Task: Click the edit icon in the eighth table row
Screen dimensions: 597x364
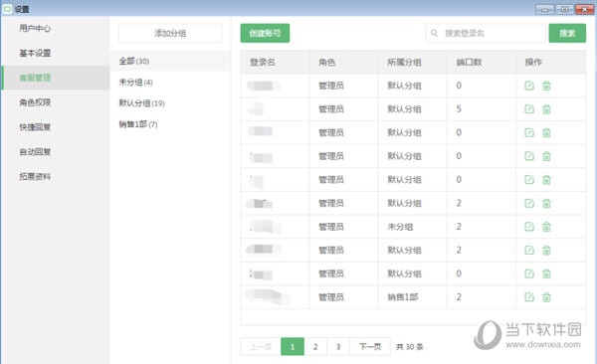Action: click(x=529, y=250)
